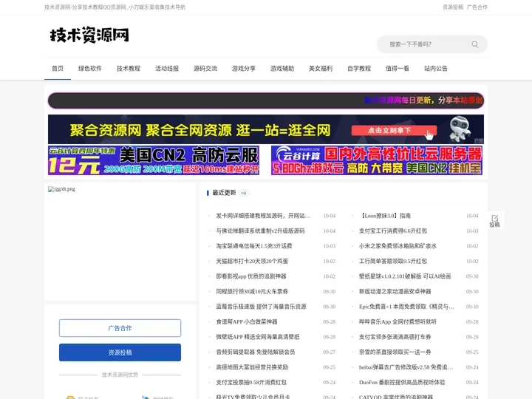The height and width of the screenshot is (399, 532).
Task: Open 食谱帮APP 小白做菜神器 post
Action: pyautogui.click(x=247, y=321)
